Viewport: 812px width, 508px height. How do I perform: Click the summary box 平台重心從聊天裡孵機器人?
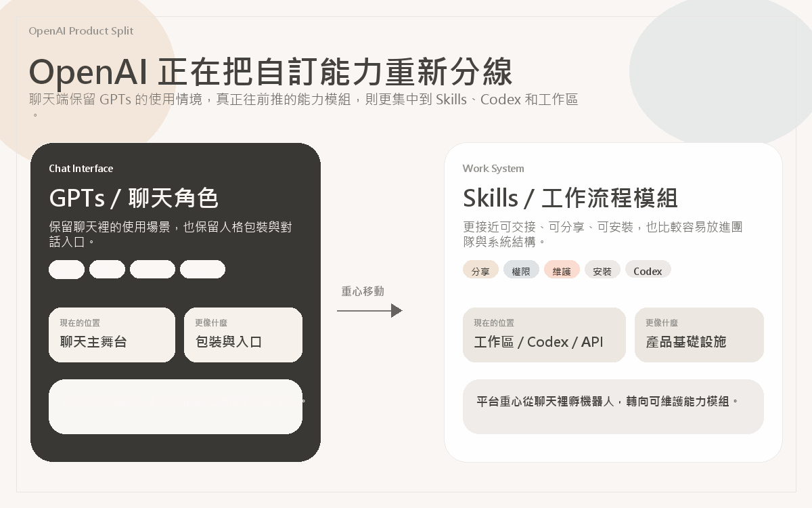point(613,406)
